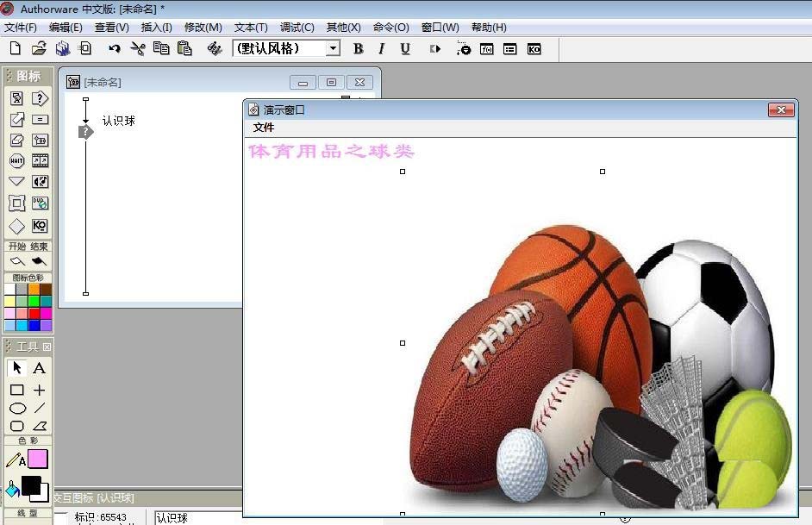Pick the orange icon color swatch

click(34, 290)
